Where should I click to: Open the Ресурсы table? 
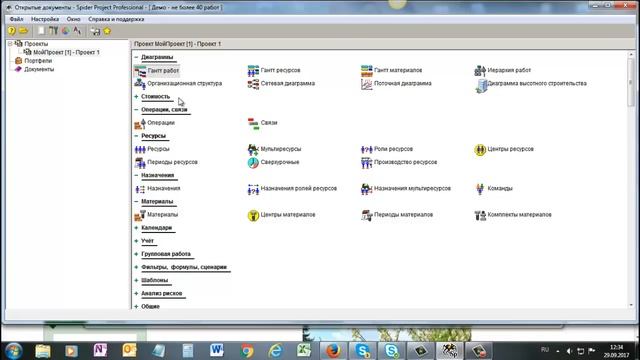click(x=152, y=149)
